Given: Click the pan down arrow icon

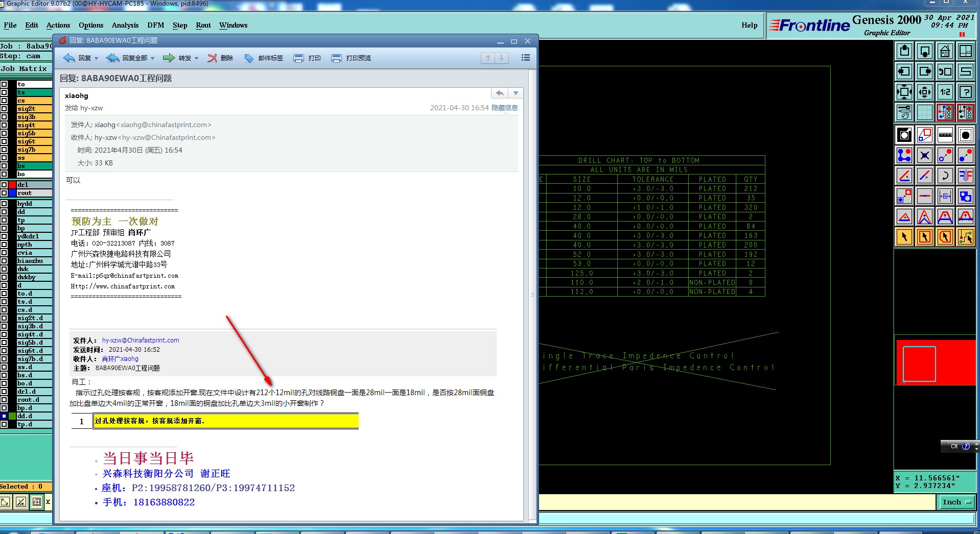Looking at the screenshot, I should click(x=925, y=52).
